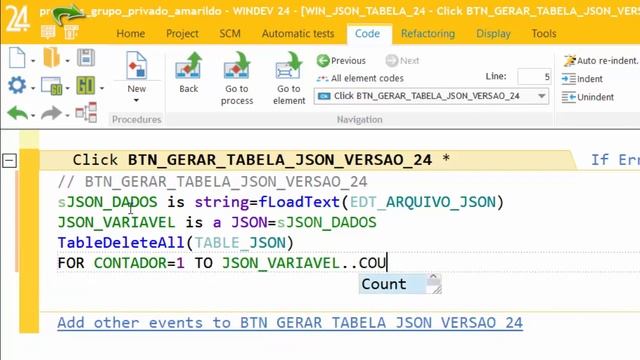Expand the New procedure dropdown arrow

click(136, 100)
